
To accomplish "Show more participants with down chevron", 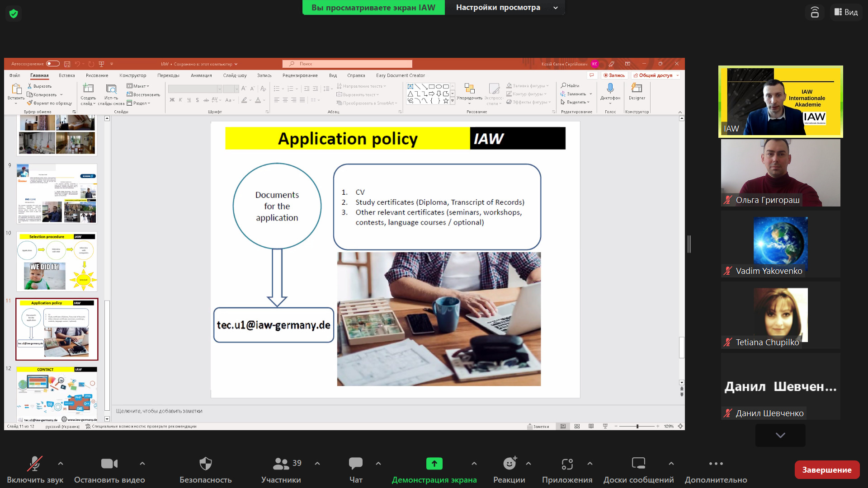I will 780,435.
